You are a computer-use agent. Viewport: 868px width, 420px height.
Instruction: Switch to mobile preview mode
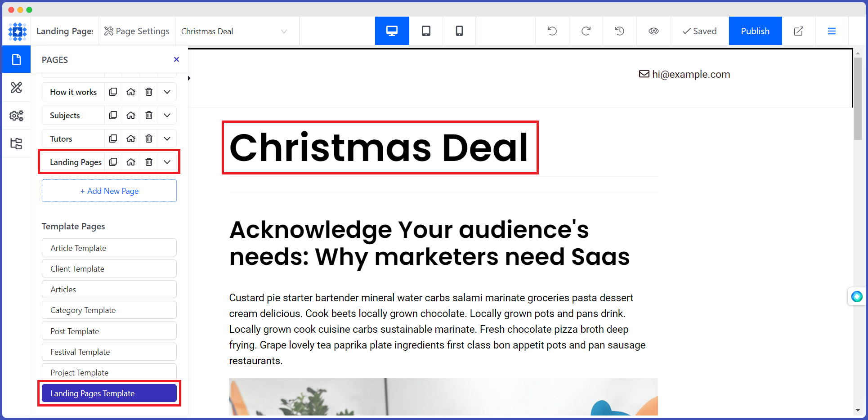coord(459,31)
